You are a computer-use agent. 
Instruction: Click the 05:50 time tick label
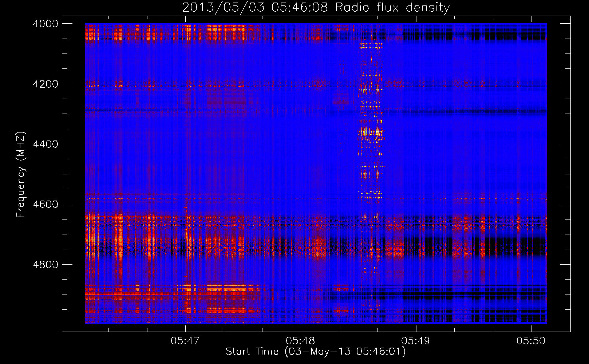click(531, 341)
